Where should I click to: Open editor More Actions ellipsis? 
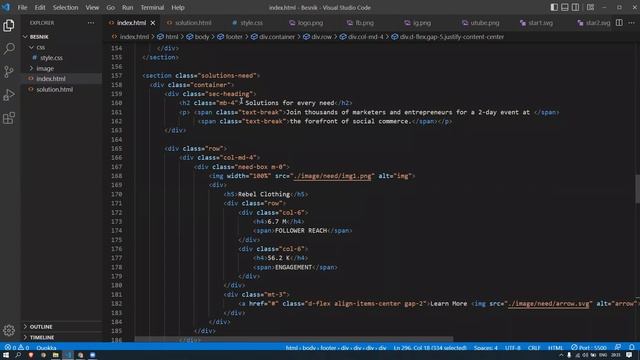pos(631,23)
